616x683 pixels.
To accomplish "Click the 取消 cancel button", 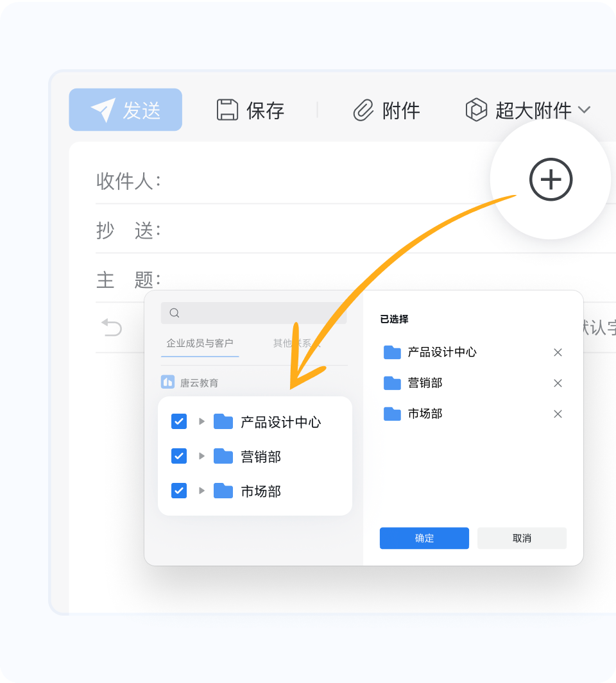I will 522,538.
